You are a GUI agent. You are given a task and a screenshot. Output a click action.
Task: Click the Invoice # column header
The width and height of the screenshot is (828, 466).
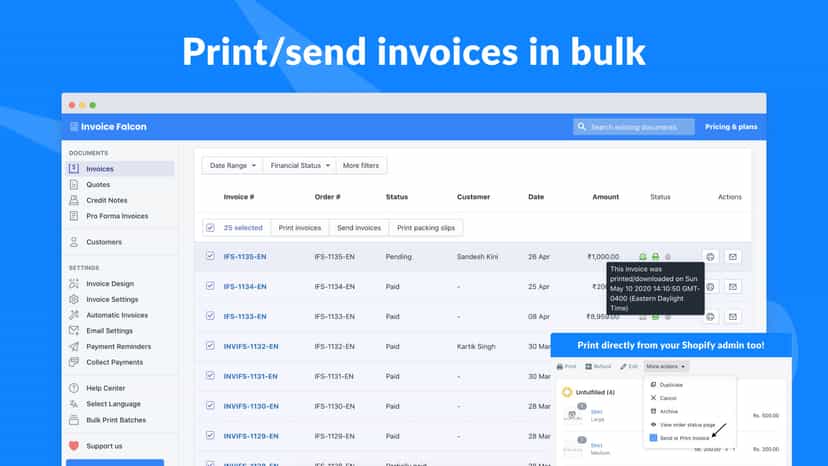(239, 197)
